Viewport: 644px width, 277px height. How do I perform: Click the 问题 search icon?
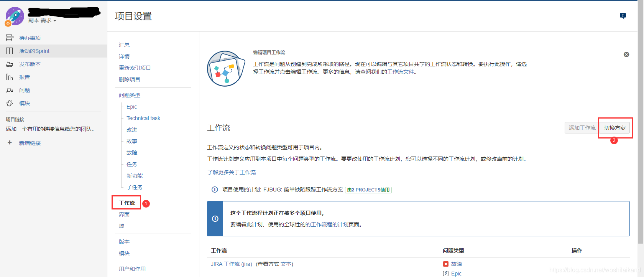tap(10, 90)
